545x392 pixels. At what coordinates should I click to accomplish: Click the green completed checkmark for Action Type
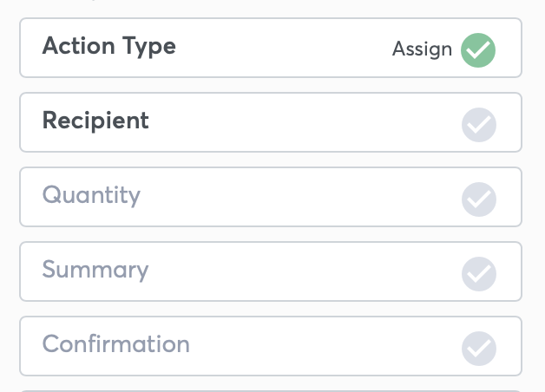478,50
